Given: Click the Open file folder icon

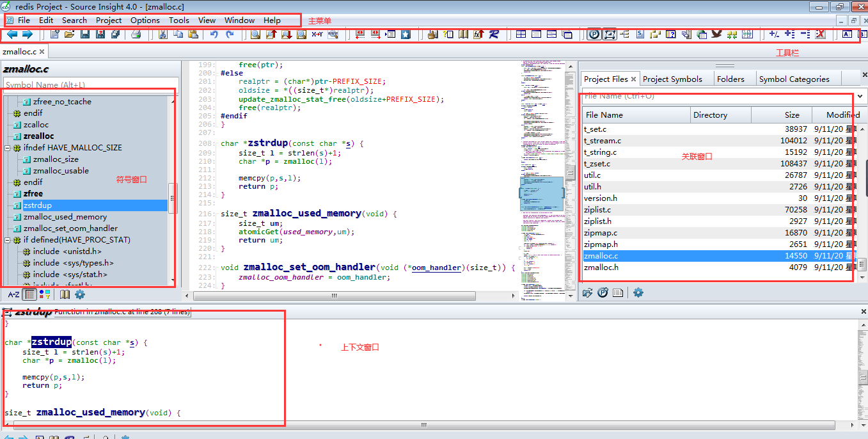Looking at the screenshot, I should (x=69, y=34).
